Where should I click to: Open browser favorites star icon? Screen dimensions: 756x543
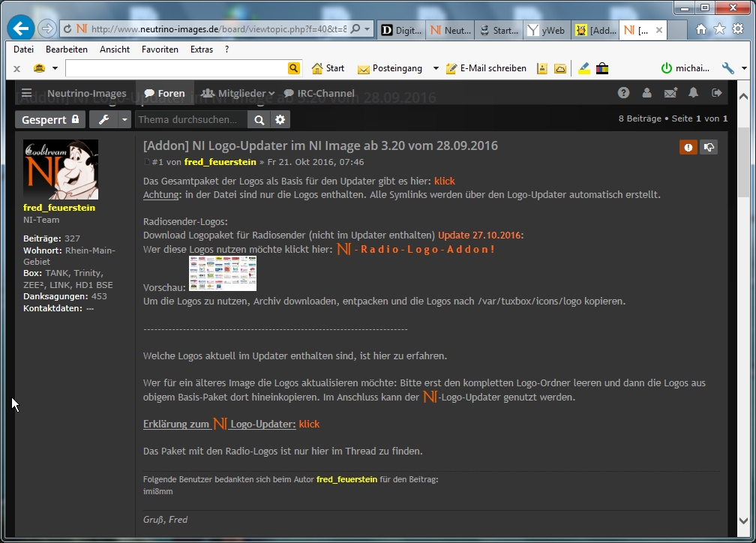pyautogui.click(x=719, y=29)
